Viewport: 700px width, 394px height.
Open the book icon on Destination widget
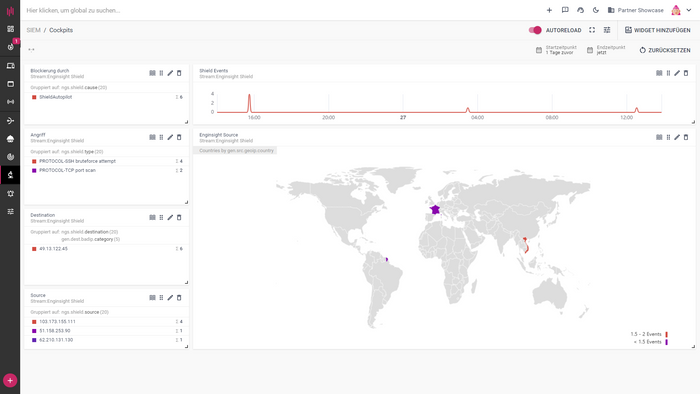(152, 218)
